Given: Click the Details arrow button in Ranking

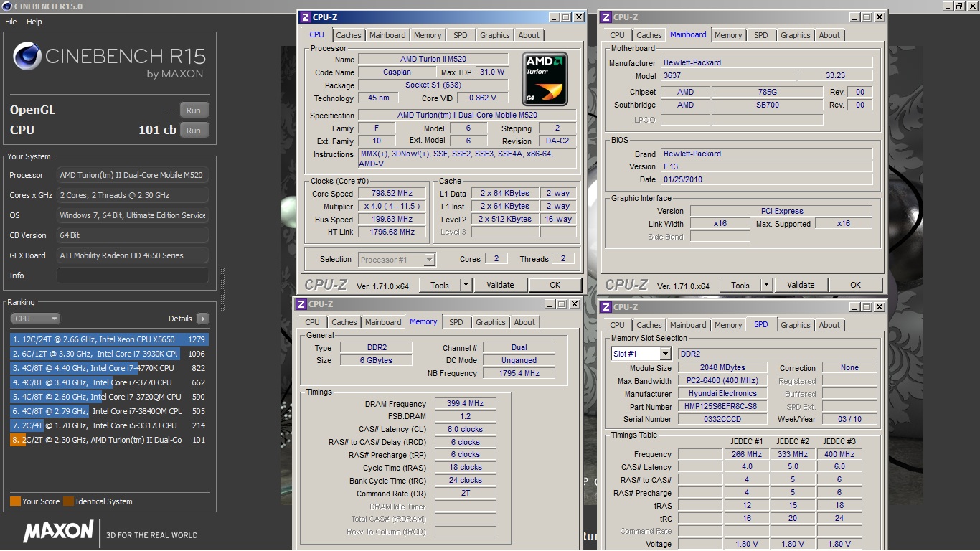Looking at the screenshot, I should click(x=202, y=319).
